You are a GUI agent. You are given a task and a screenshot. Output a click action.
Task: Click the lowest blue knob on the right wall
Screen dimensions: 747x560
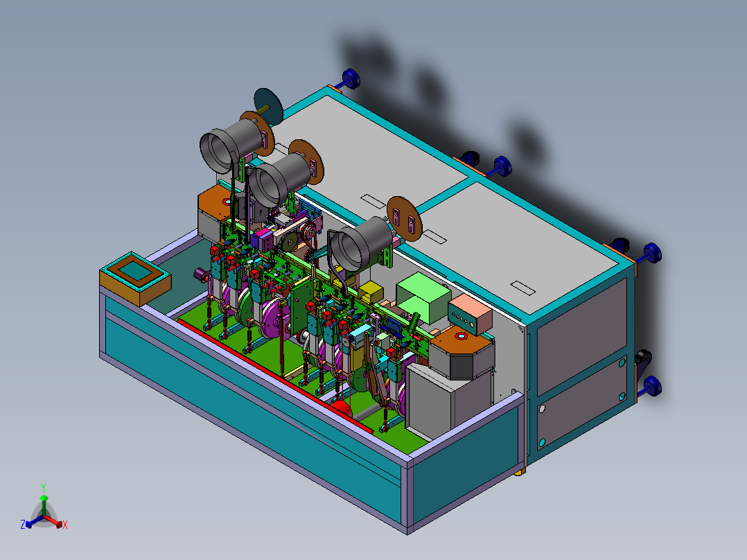point(652,386)
